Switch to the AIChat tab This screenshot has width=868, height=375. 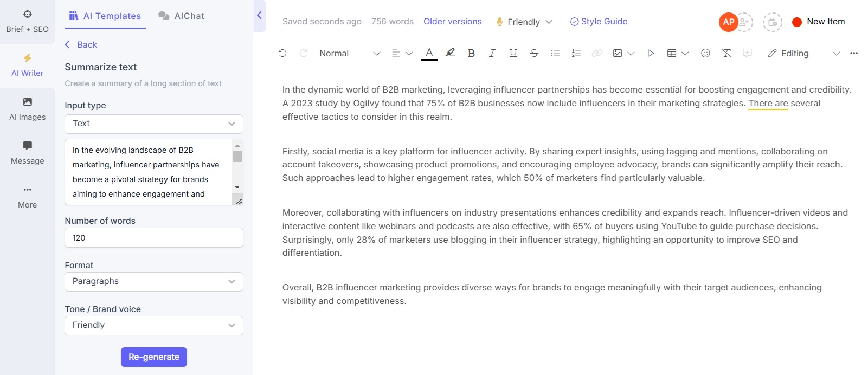click(182, 16)
